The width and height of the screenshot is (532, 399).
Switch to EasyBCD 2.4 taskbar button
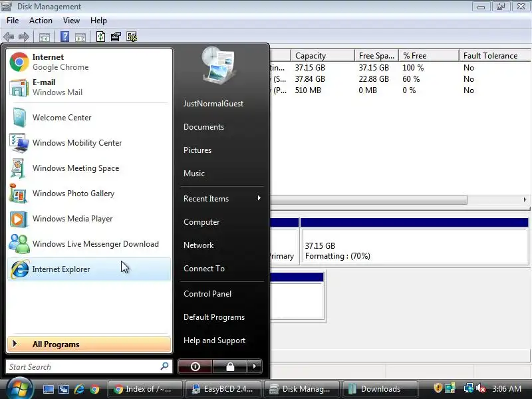(x=223, y=389)
